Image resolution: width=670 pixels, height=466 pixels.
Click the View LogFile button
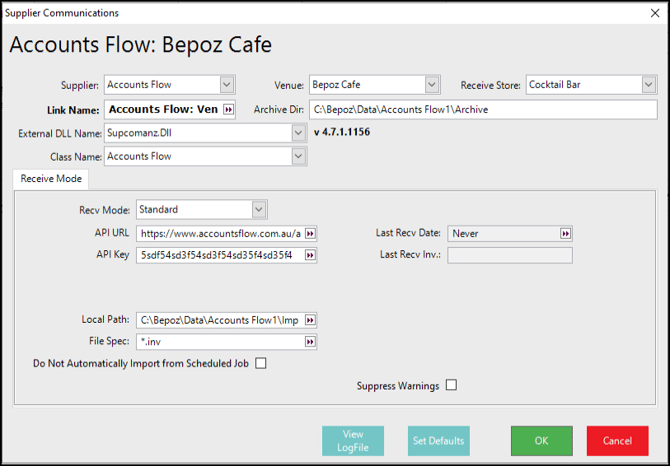coord(353,441)
